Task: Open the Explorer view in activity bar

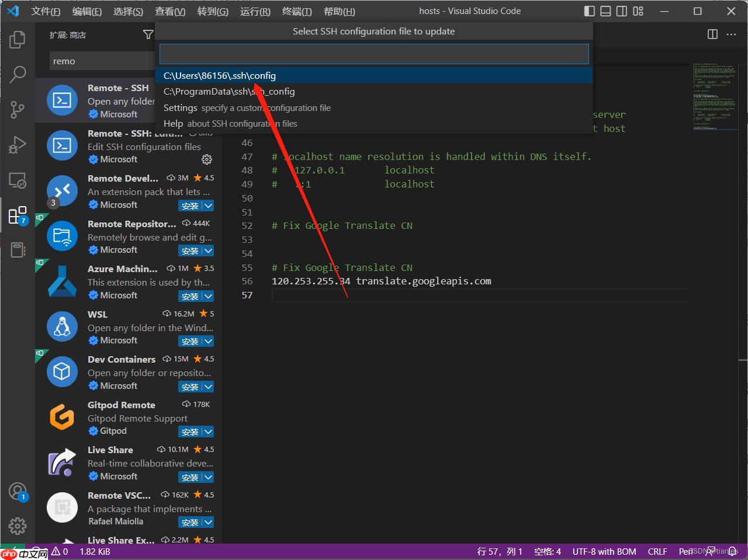Action: [x=18, y=40]
